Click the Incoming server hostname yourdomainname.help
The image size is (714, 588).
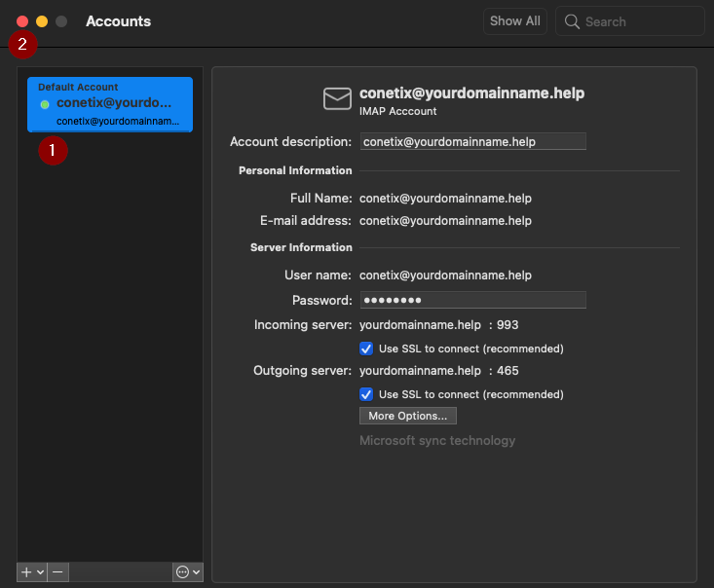[420, 325]
